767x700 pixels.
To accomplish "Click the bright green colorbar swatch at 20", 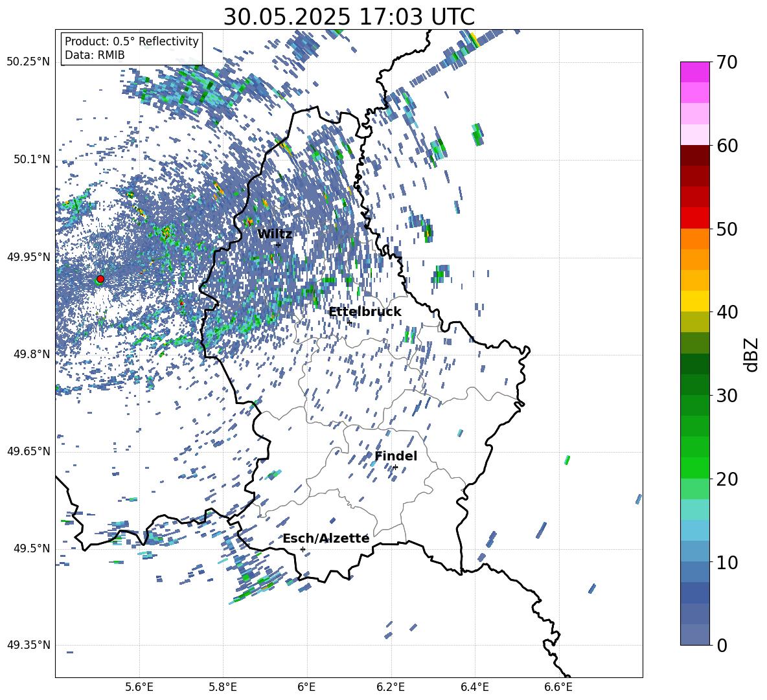I will (694, 468).
